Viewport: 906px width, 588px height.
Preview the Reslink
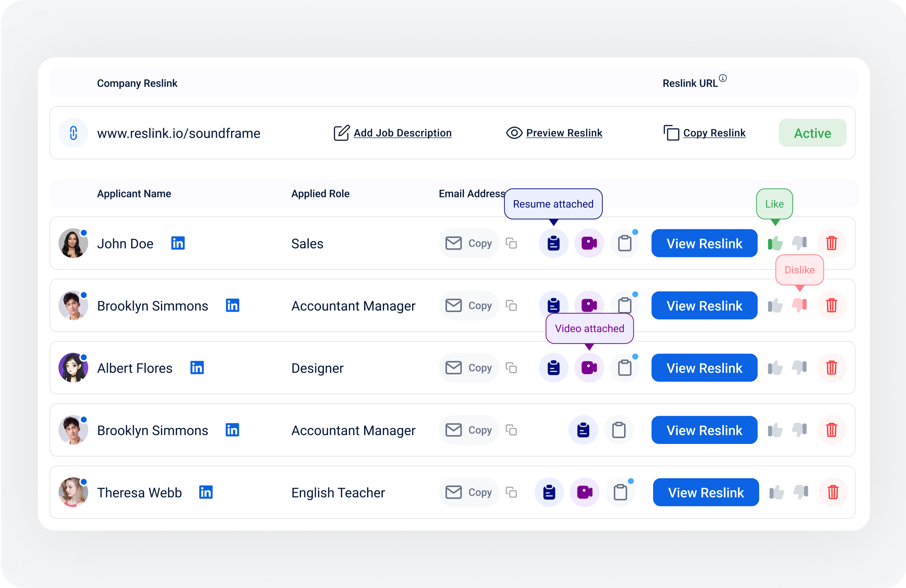[x=564, y=133]
